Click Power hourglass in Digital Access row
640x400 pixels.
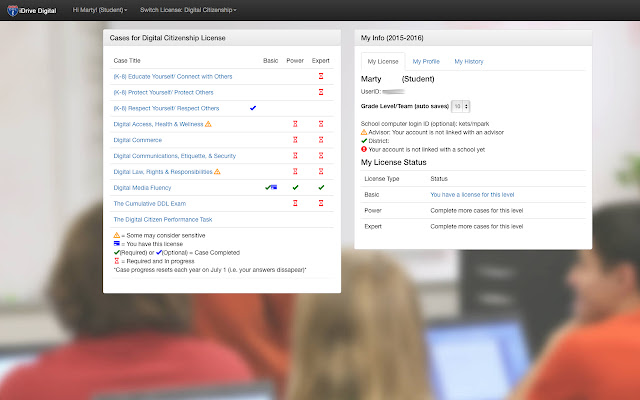tap(295, 124)
